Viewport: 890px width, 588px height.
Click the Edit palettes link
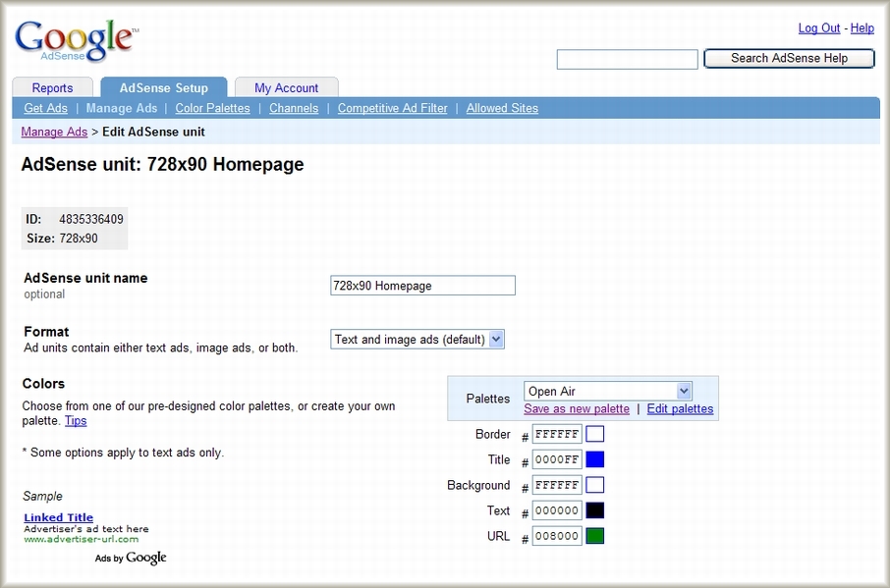pos(680,408)
